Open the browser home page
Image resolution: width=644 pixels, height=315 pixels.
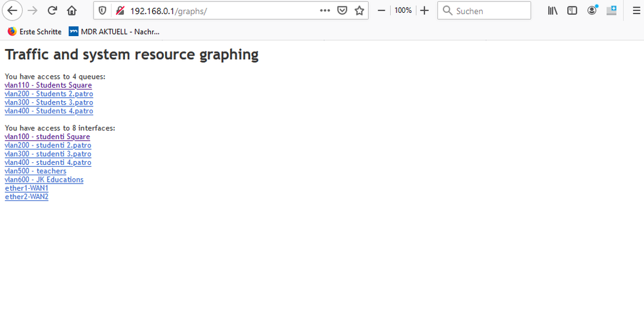point(72,11)
